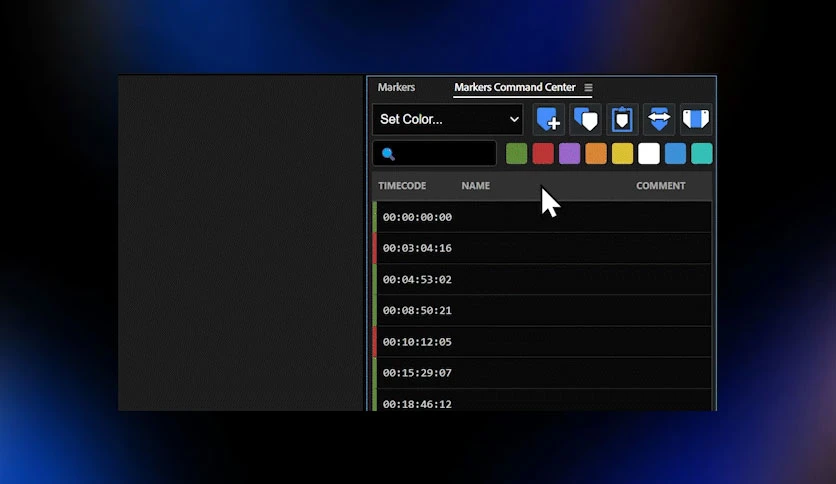Viewport: 836px width, 484px height.
Task: Click the duplicate markers icon
Action: [585, 119]
